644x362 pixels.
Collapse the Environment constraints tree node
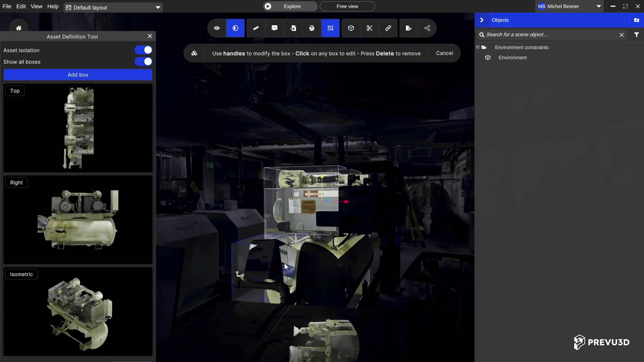[477, 47]
